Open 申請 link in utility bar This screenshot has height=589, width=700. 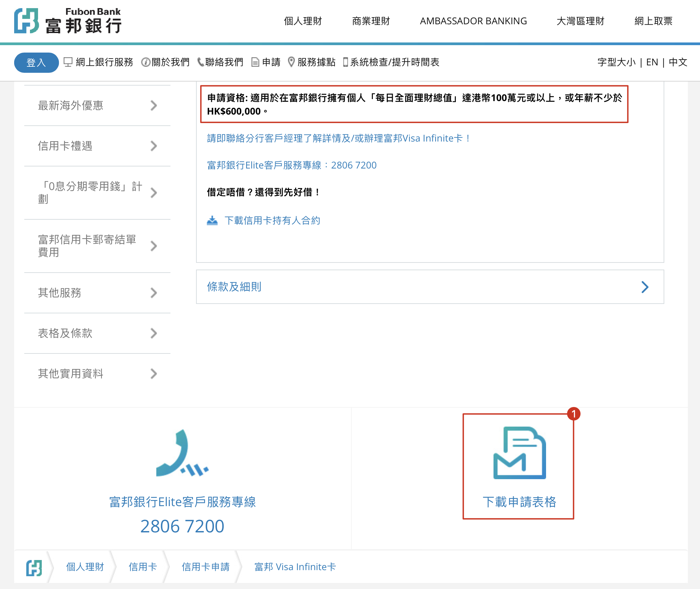coord(271,62)
